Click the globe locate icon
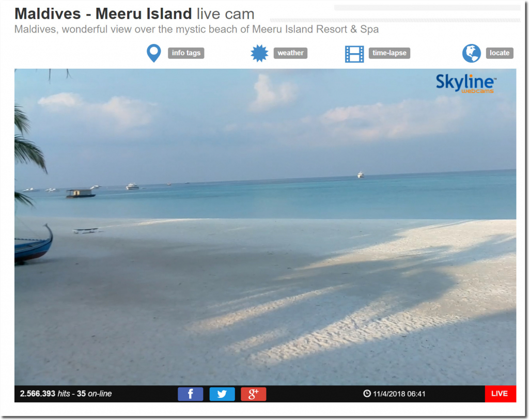Image resolution: width=529 pixels, height=420 pixels. click(471, 53)
